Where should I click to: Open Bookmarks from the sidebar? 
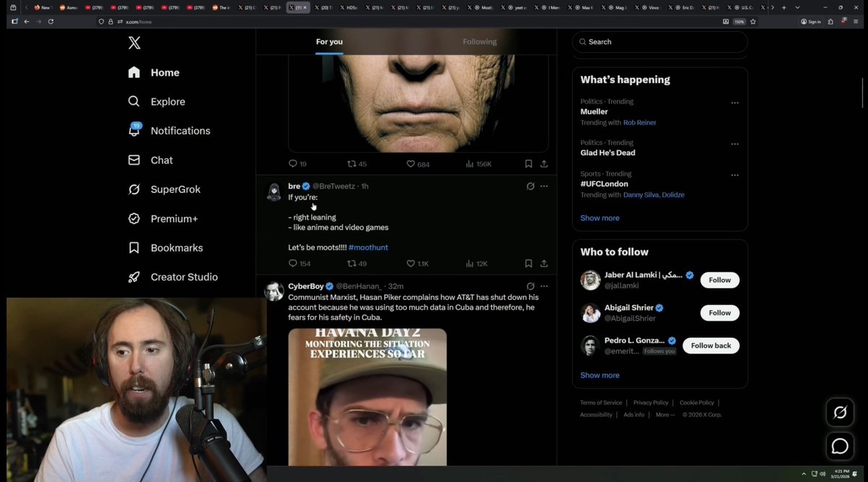[x=176, y=247]
